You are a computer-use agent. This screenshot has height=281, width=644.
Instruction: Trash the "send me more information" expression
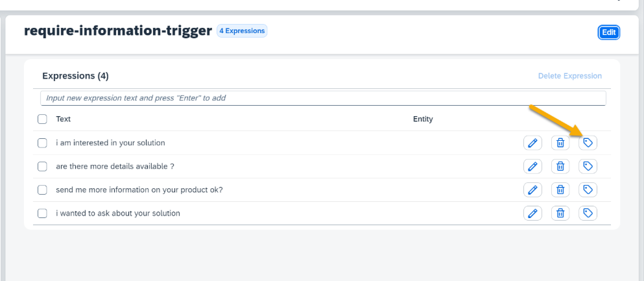[x=560, y=189]
